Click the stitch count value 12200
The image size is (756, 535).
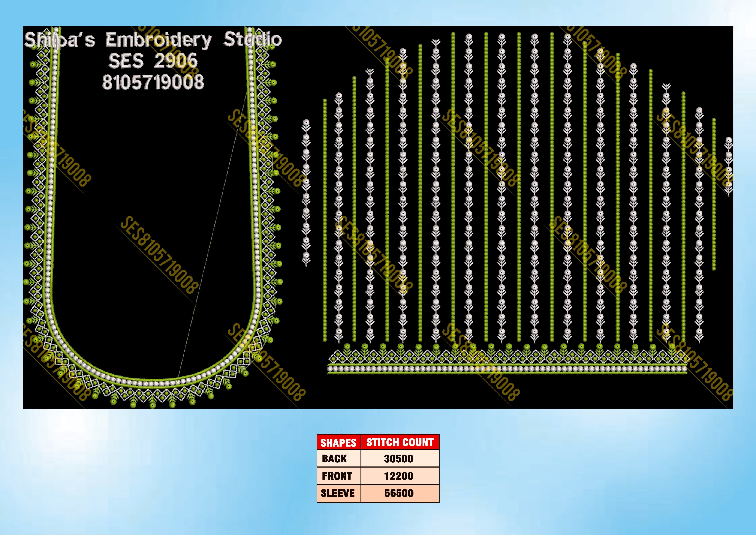[399, 476]
